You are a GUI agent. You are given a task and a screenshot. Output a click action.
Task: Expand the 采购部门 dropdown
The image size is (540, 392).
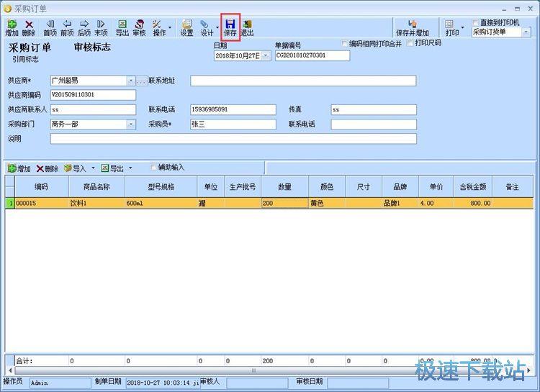pos(130,124)
